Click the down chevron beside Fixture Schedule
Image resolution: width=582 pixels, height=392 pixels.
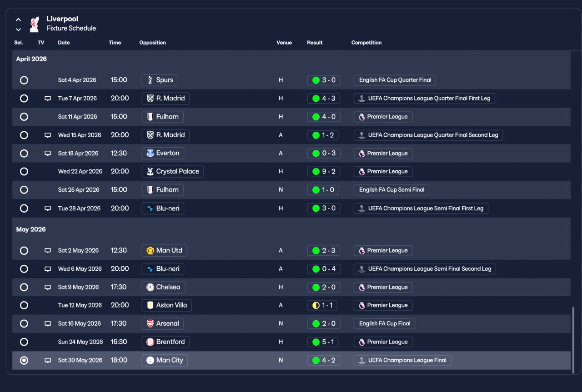coord(18,30)
